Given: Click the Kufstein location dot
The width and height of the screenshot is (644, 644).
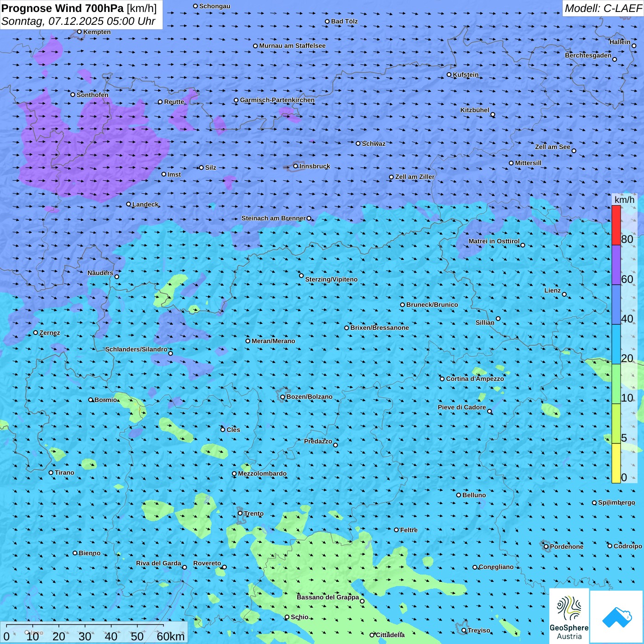Looking at the screenshot, I should coord(449,75).
